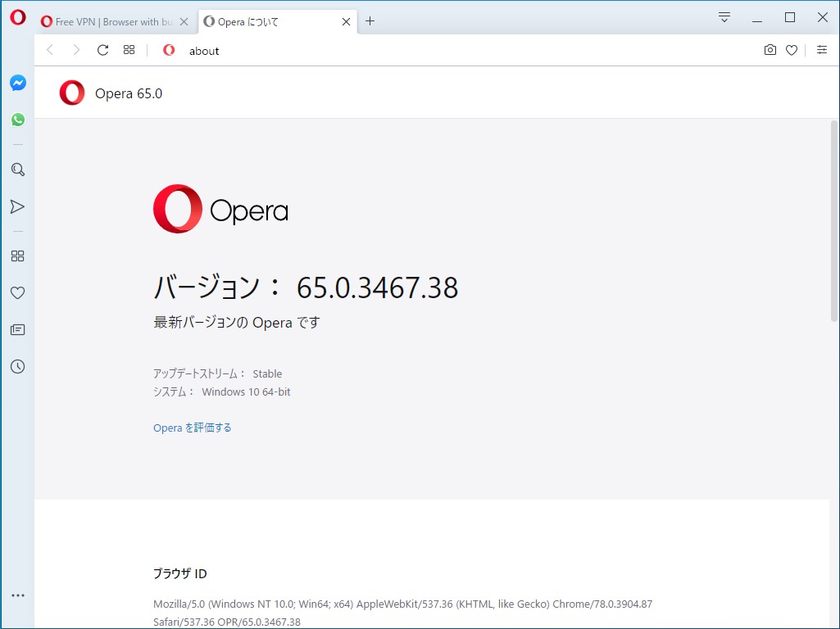Click the Opera を評価する link
Viewport: 840px width, 629px height.
(191, 427)
